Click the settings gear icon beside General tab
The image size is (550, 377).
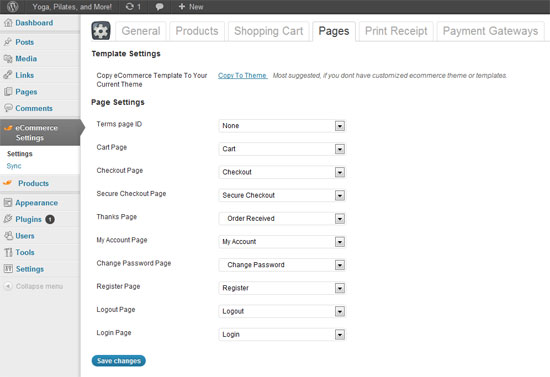coord(101,31)
